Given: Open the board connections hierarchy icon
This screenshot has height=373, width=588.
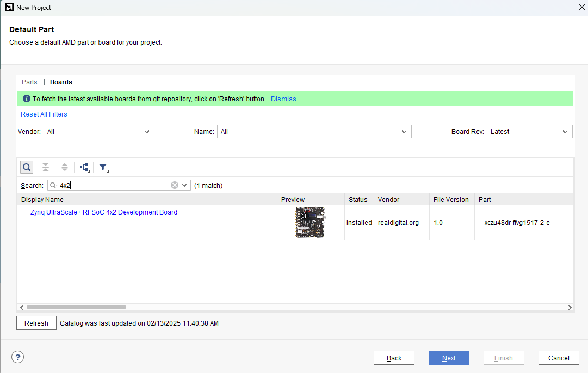Looking at the screenshot, I should 84,167.
